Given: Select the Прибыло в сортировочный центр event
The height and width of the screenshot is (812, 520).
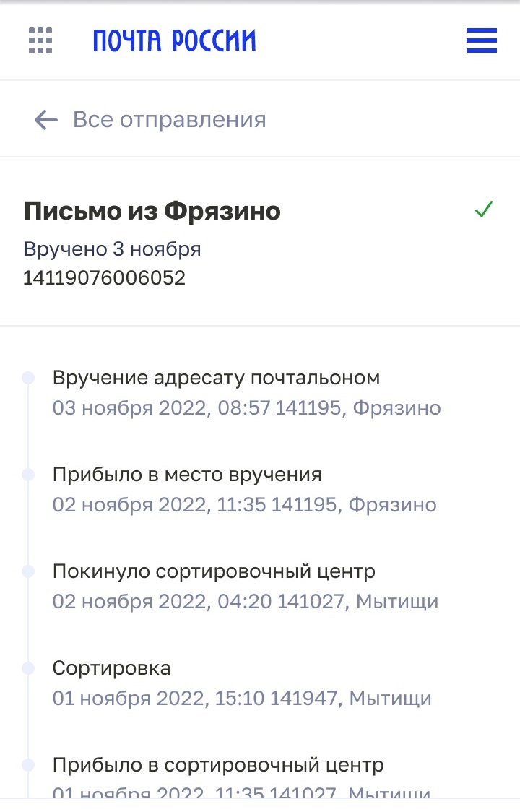Looking at the screenshot, I should (218, 765).
